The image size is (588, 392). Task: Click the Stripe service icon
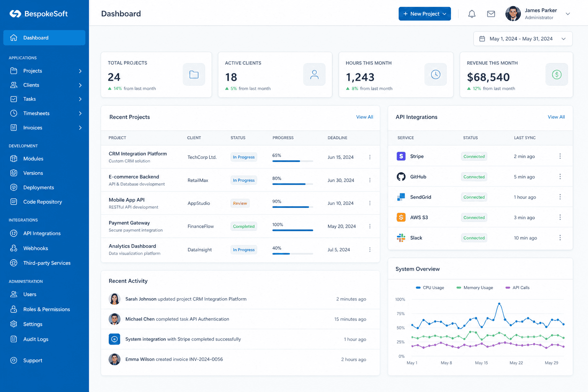pos(401,156)
